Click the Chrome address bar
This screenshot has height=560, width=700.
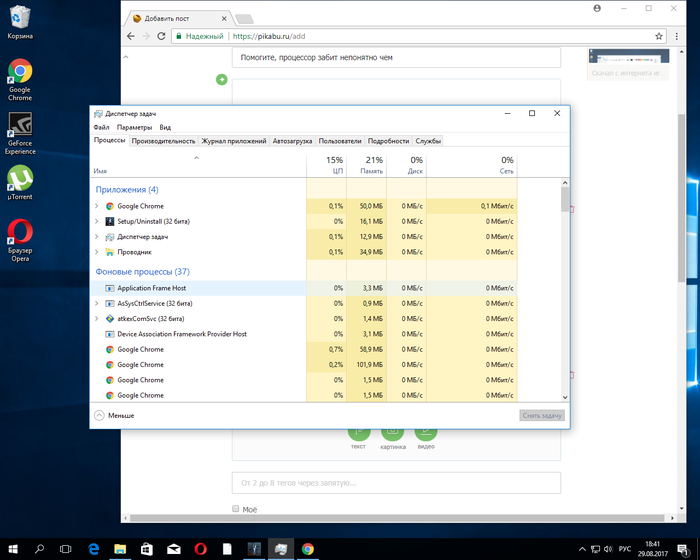417,36
